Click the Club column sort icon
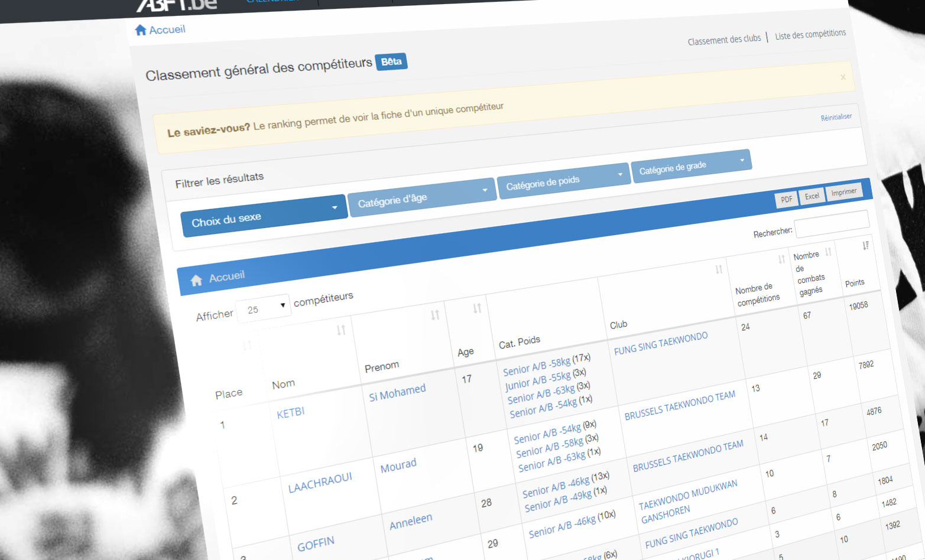Image resolution: width=925 pixels, height=560 pixels. (x=719, y=269)
